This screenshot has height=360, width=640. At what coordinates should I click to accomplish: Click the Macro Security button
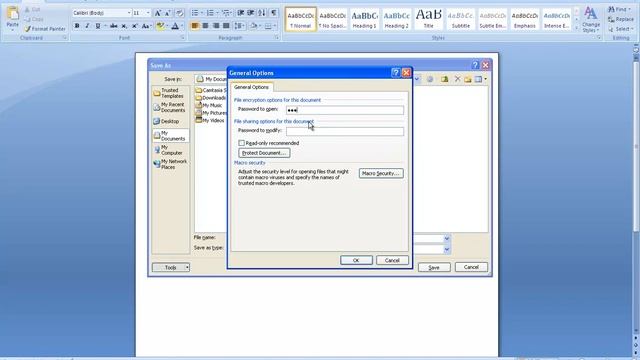click(x=381, y=173)
